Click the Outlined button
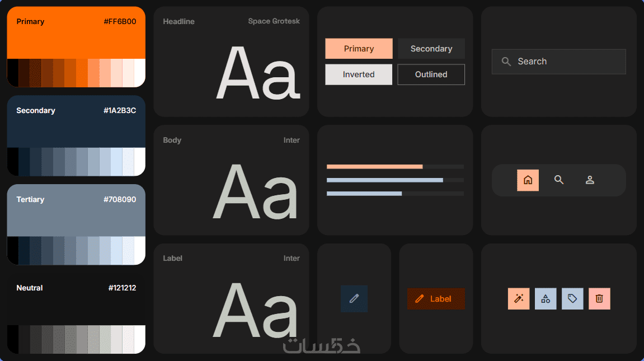 pyautogui.click(x=431, y=74)
